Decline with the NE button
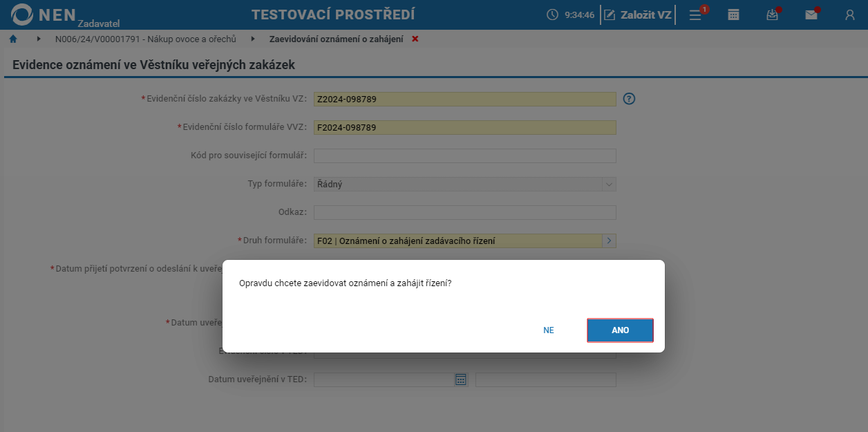 549,330
